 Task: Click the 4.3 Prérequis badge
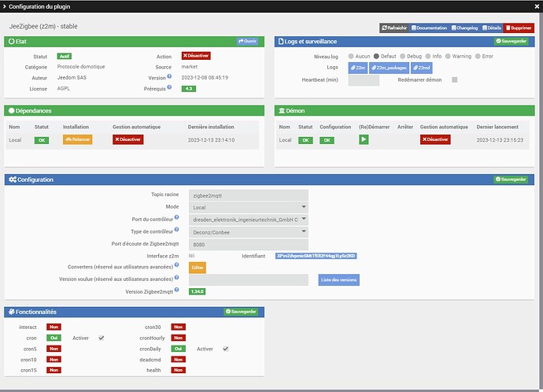[x=189, y=89]
